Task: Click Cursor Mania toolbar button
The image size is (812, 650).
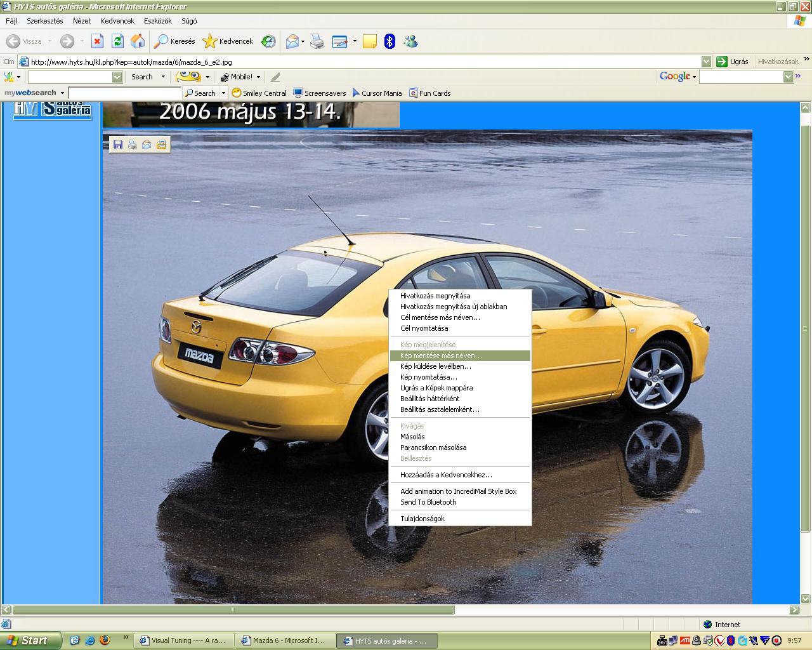Action: [377, 93]
